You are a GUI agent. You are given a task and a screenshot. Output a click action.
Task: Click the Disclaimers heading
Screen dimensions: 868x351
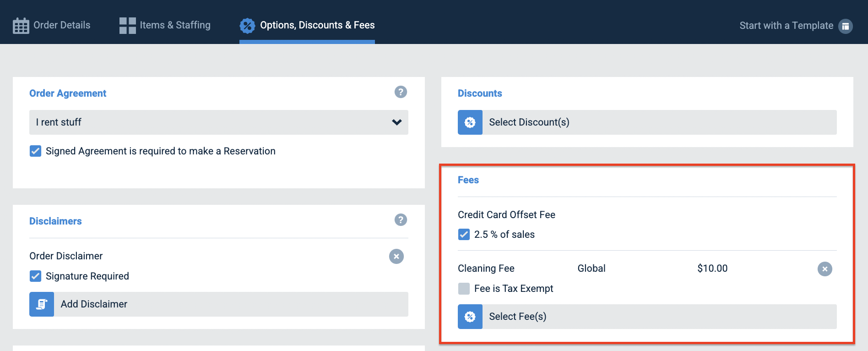point(55,221)
